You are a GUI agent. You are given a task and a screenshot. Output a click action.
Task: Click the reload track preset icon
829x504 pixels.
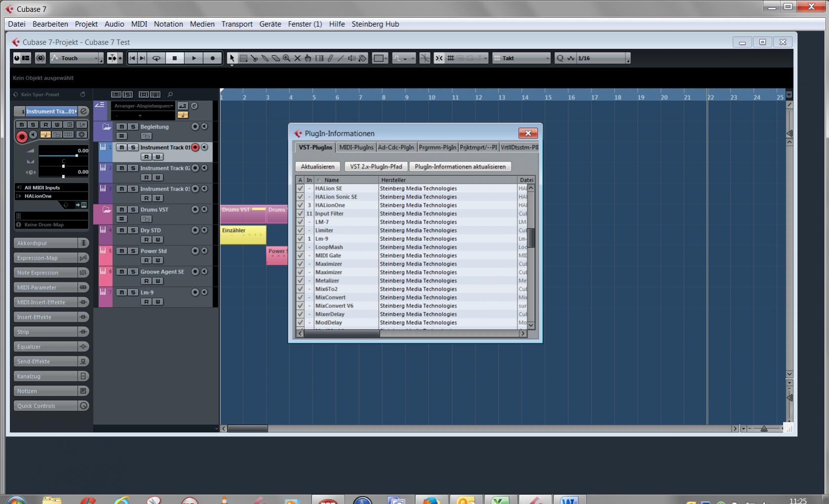pos(82,94)
